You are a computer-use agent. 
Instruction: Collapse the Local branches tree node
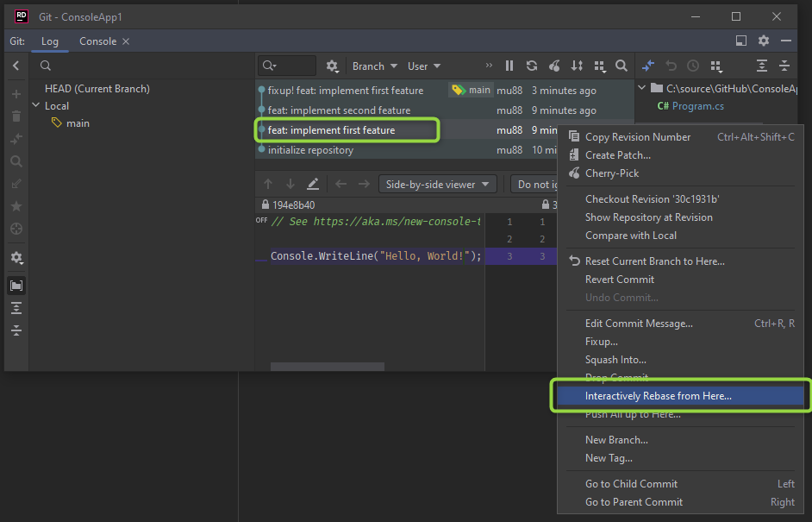(36, 106)
